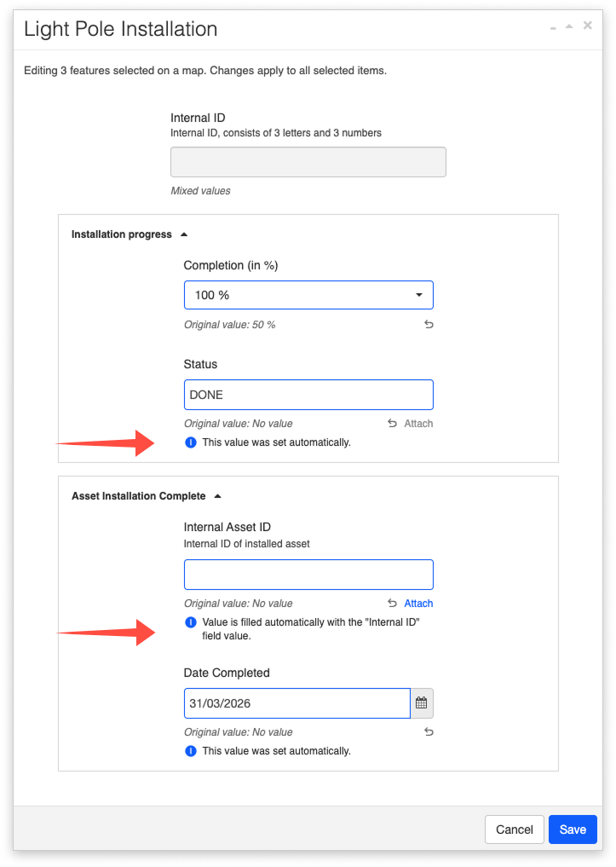Click info icon beside "Value is filled automatically"

pyautogui.click(x=191, y=622)
